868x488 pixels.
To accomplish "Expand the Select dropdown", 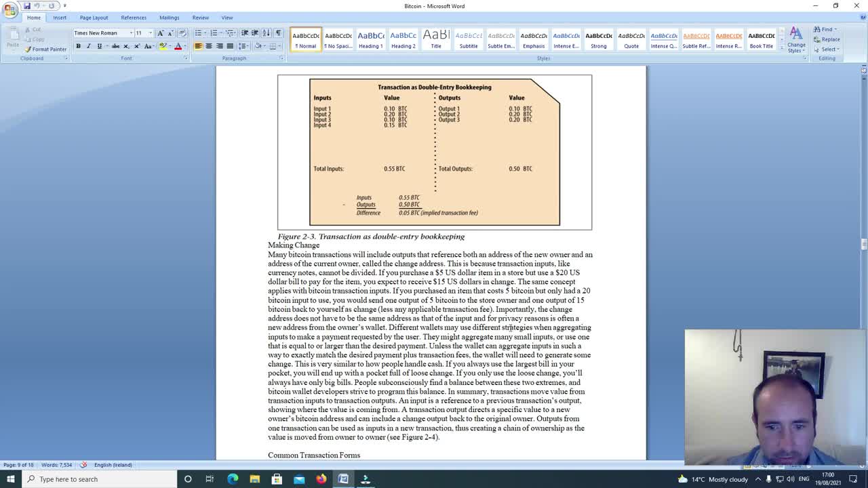I will pyautogui.click(x=840, y=49).
